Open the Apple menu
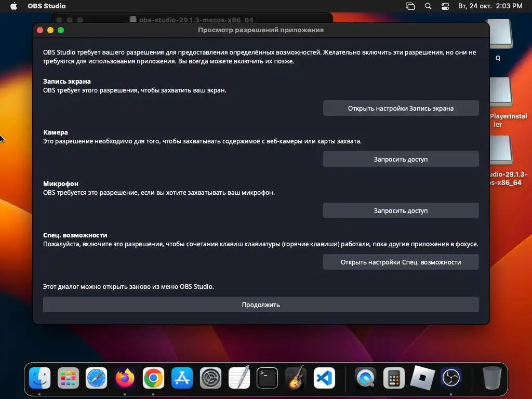The width and height of the screenshot is (532, 399). click(x=14, y=6)
